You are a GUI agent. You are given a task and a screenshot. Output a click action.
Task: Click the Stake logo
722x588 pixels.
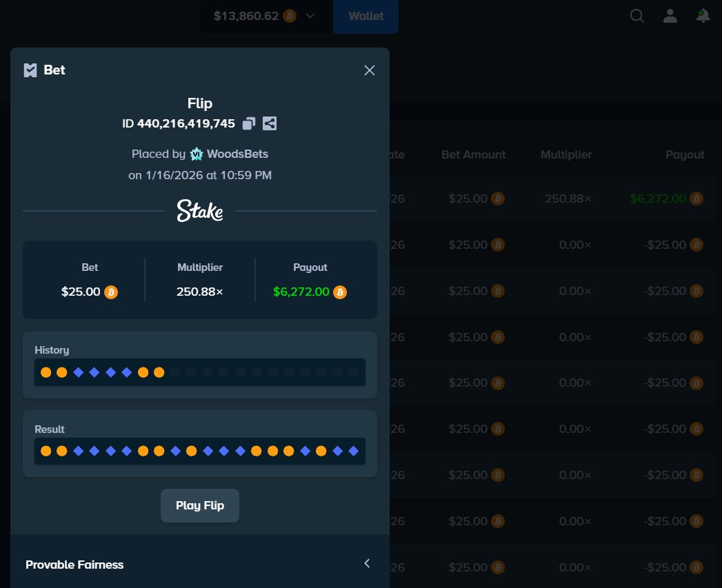(200, 211)
